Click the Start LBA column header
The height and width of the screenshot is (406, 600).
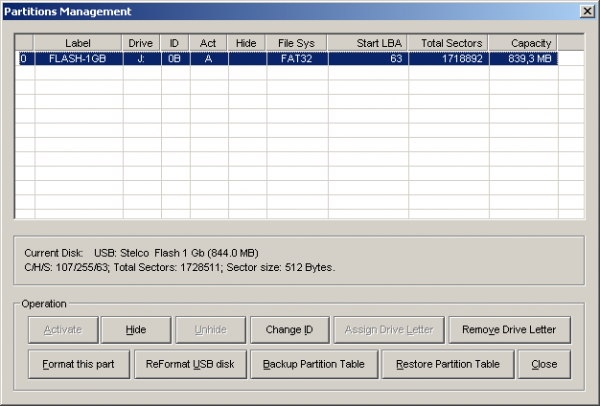coord(367,43)
